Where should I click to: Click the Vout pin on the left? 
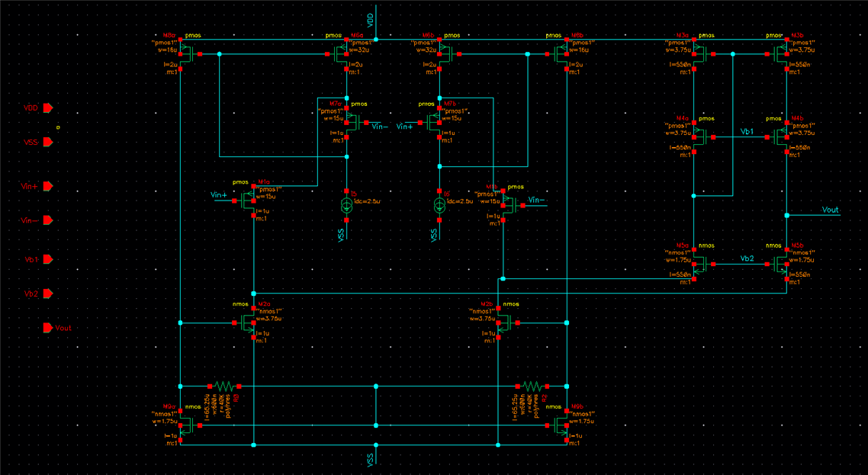(x=48, y=328)
